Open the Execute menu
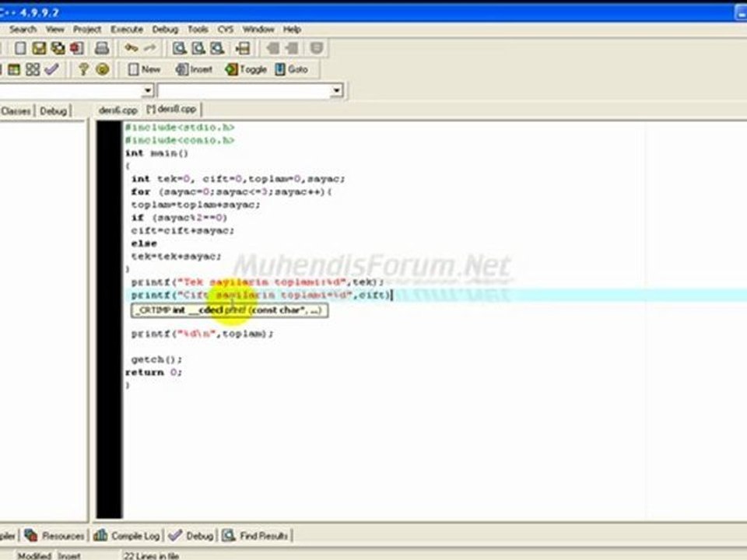747x560 pixels. click(x=127, y=30)
